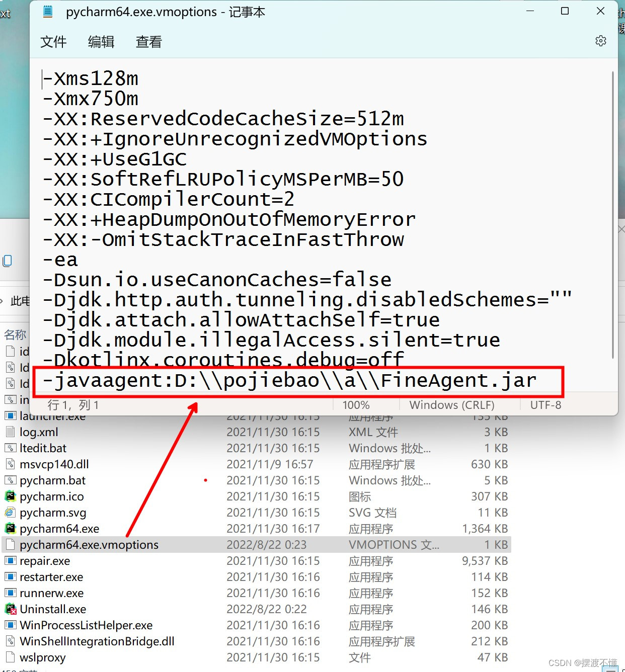The image size is (625, 672).
Task: Click the Uninstall.exe file icon
Action: 11,609
